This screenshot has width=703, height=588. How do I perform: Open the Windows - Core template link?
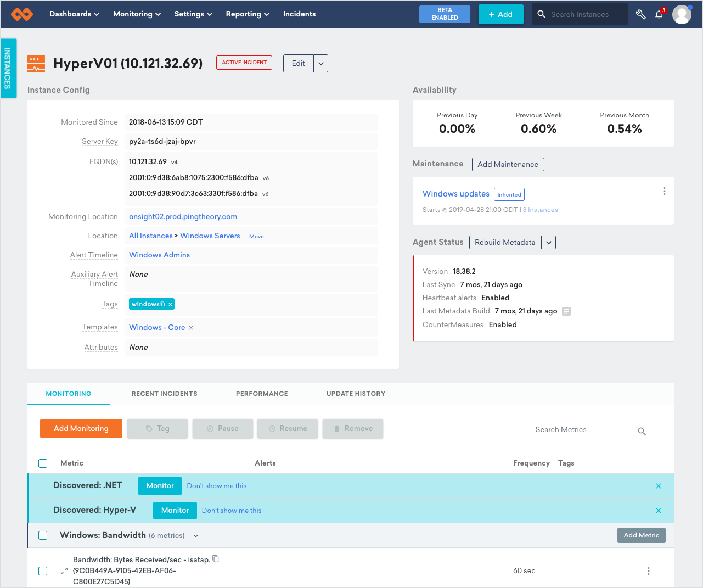pos(157,327)
